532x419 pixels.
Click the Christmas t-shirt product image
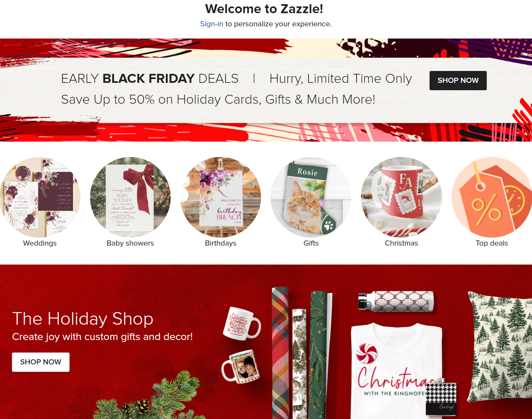click(396, 371)
